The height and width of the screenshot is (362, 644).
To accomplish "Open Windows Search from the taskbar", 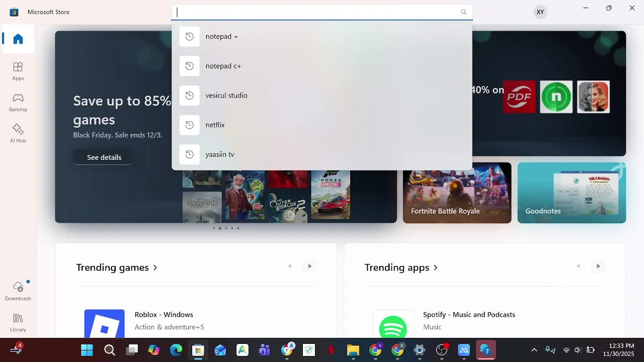I will pyautogui.click(x=109, y=350).
